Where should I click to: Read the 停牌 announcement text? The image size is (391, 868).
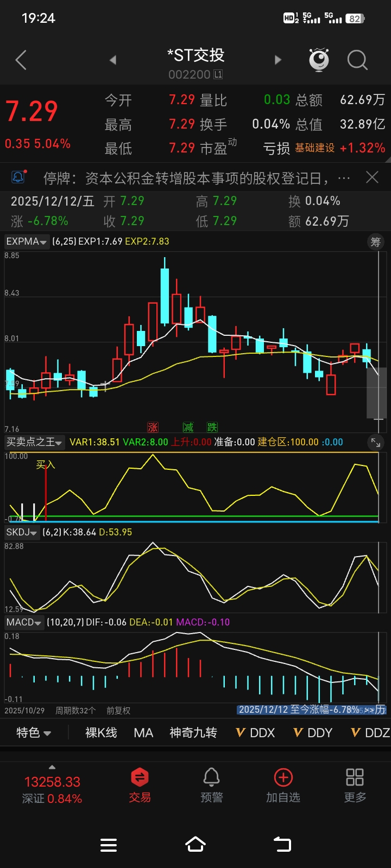coord(197,178)
